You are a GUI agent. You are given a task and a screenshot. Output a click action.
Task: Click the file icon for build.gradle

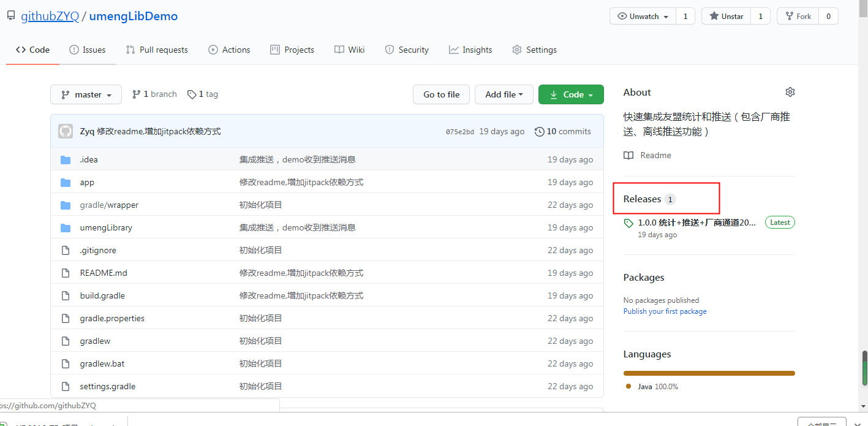pos(66,295)
